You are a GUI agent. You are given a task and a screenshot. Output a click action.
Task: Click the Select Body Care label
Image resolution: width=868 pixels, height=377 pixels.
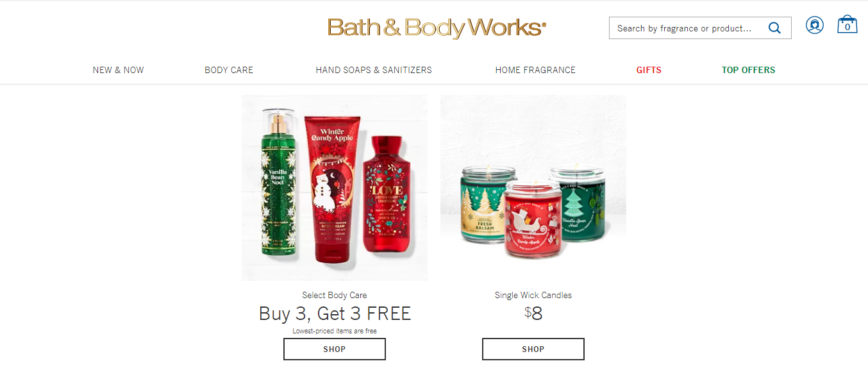[335, 296]
